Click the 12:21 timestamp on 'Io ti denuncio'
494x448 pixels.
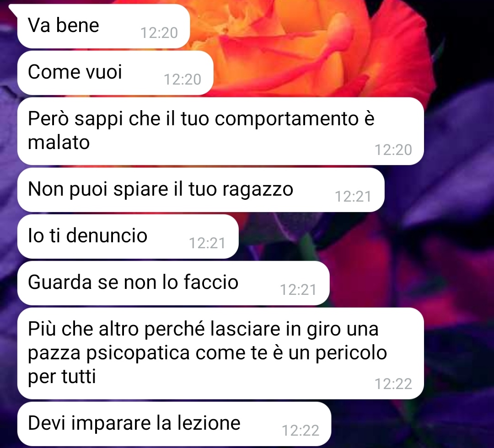coord(207,243)
